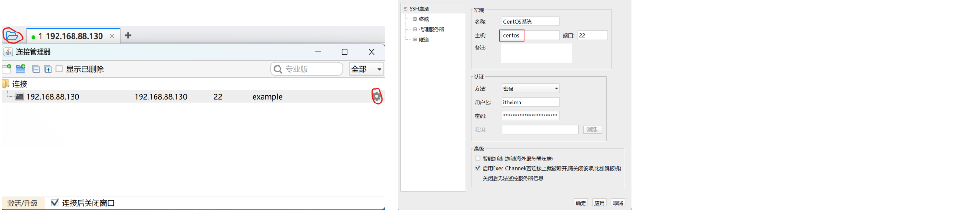The image size is (980, 214).
Task: Close the 连接管理器 window
Action: pos(371,52)
